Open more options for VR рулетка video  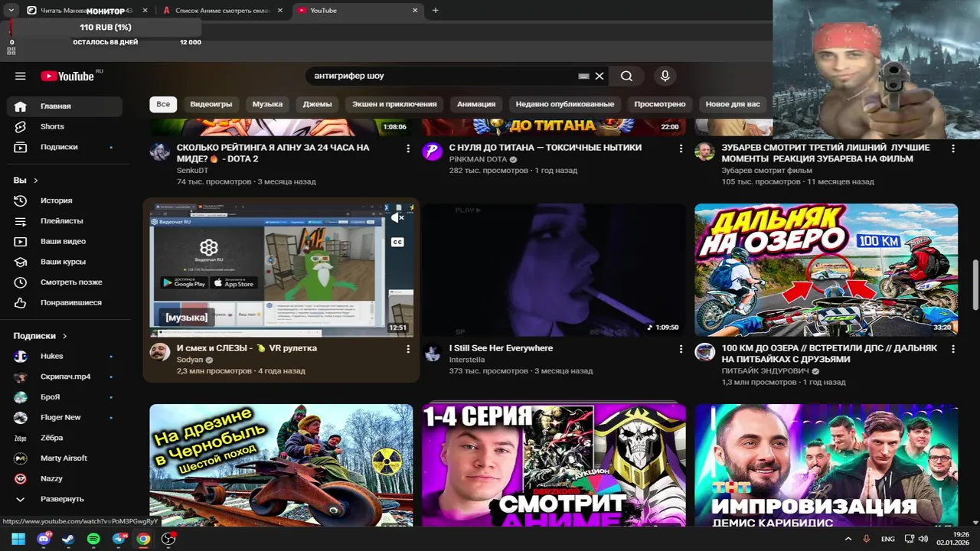tap(408, 348)
